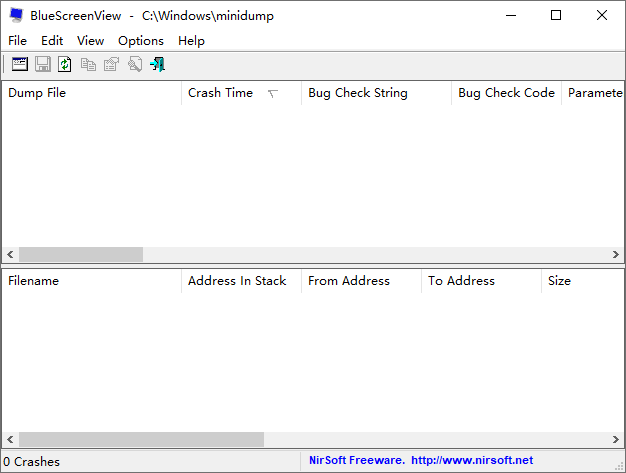Click the Copy Selected Items icon

(x=88, y=64)
